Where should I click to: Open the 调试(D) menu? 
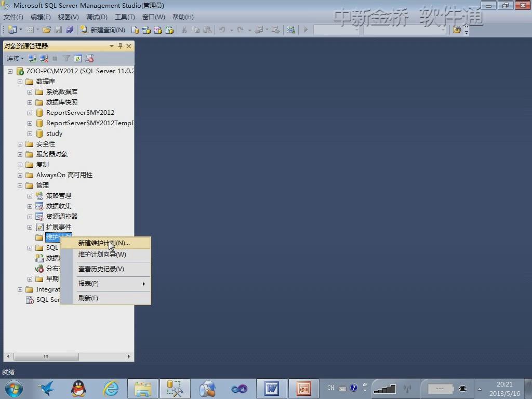[x=97, y=17]
